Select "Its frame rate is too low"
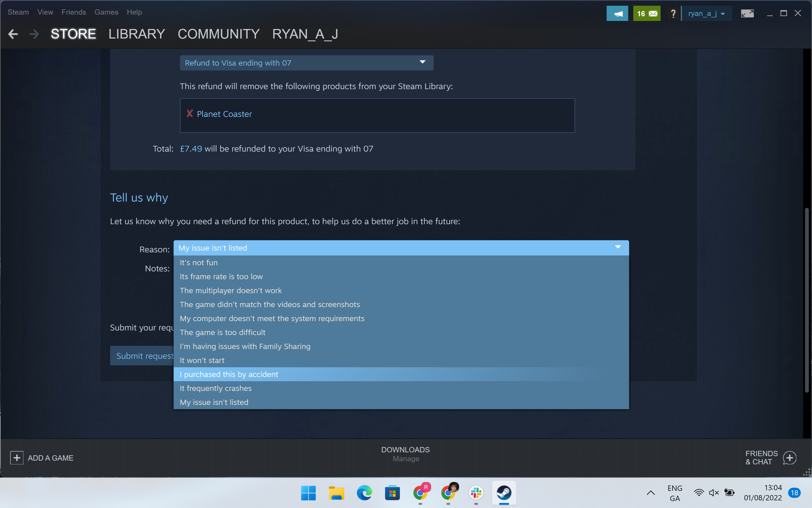This screenshot has width=812, height=508. [401, 276]
